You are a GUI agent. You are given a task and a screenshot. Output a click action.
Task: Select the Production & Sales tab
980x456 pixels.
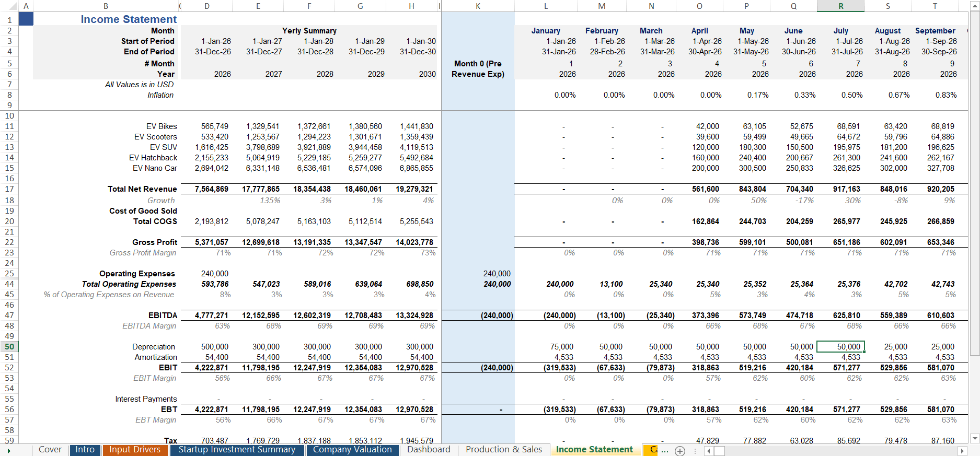click(x=503, y=450)
